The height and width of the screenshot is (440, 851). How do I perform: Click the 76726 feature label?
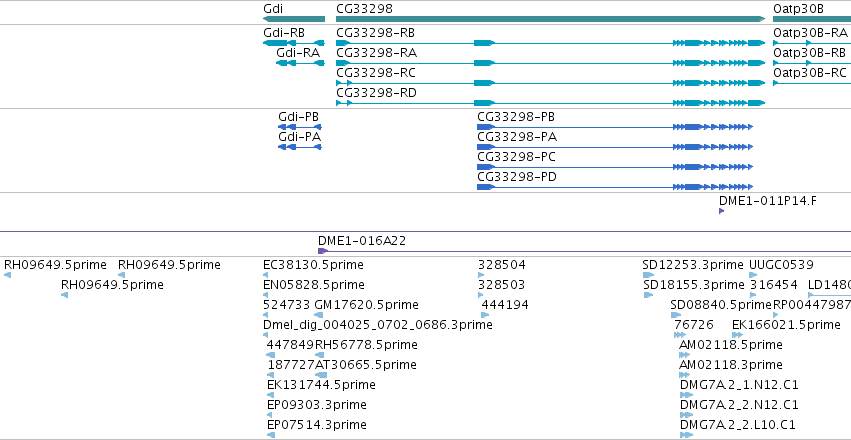pos(694,324)
